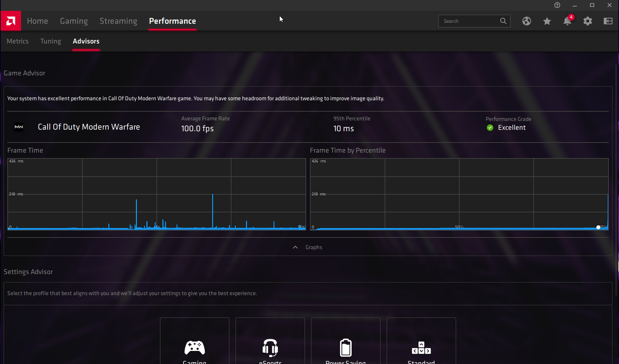
Task: Click the Frame Time by Percentile graph
Action: click(459, 194)
